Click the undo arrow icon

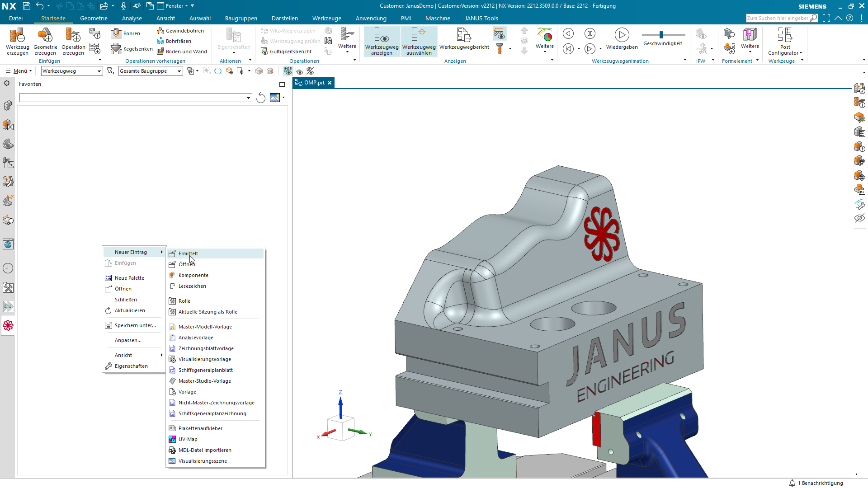tap(40, 6)
